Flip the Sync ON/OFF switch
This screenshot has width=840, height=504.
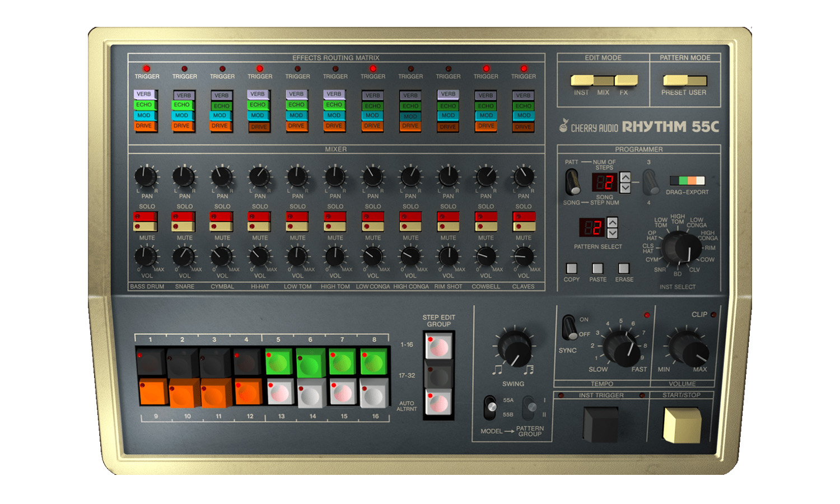coord(569,327)
